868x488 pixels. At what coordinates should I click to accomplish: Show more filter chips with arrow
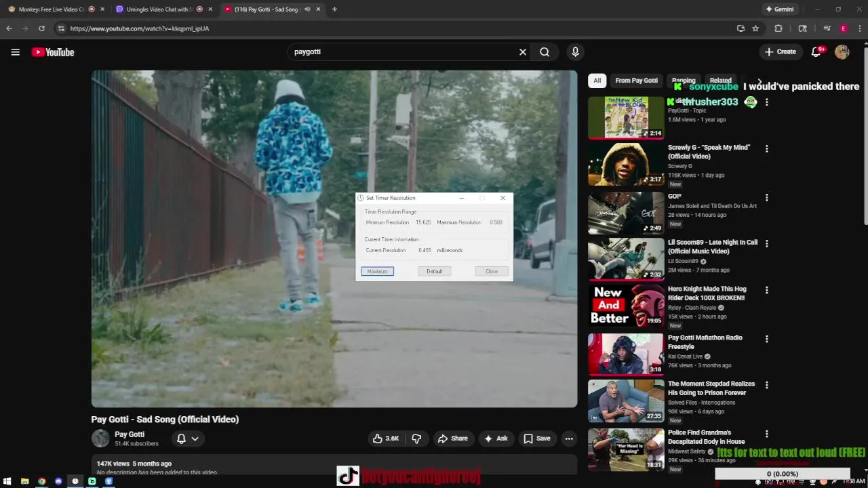click(x=759, y=81)
